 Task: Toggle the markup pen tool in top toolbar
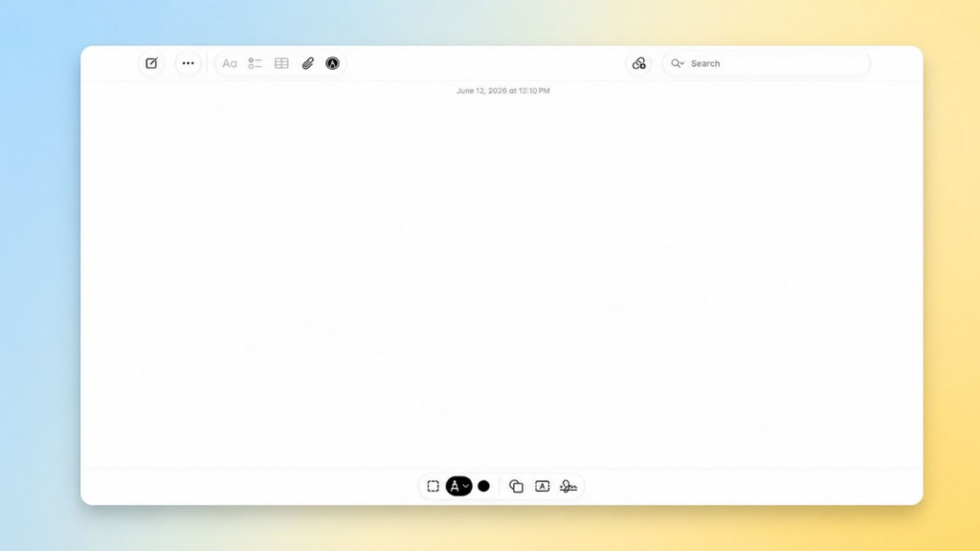coord(332,63)
